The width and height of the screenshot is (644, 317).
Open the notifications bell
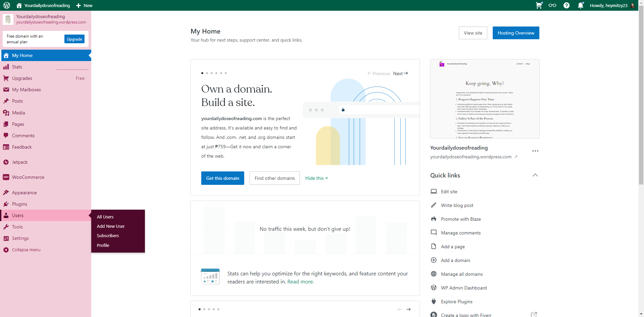click(x=581, y=5)
